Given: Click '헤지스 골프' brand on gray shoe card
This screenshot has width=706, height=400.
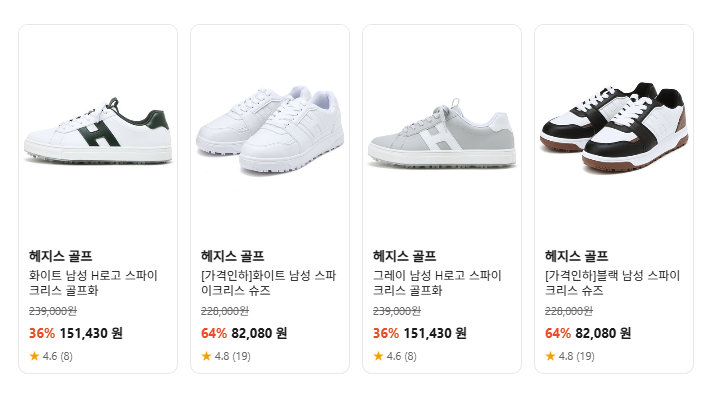Looking at the screenshot, I should coord(405,256).
